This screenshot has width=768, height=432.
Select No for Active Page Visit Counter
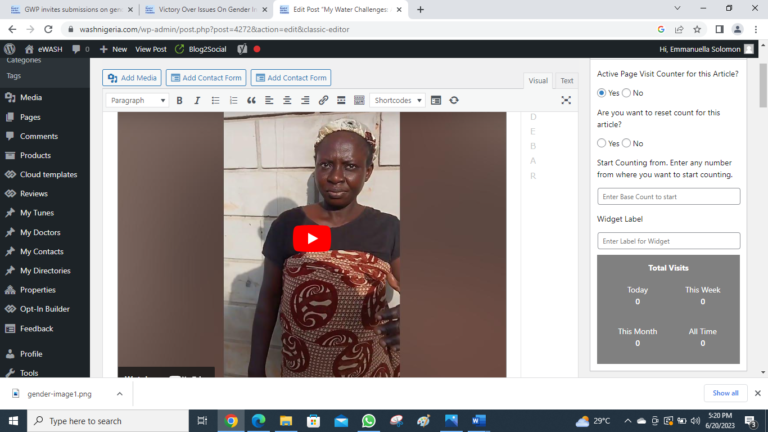point(627,93)
